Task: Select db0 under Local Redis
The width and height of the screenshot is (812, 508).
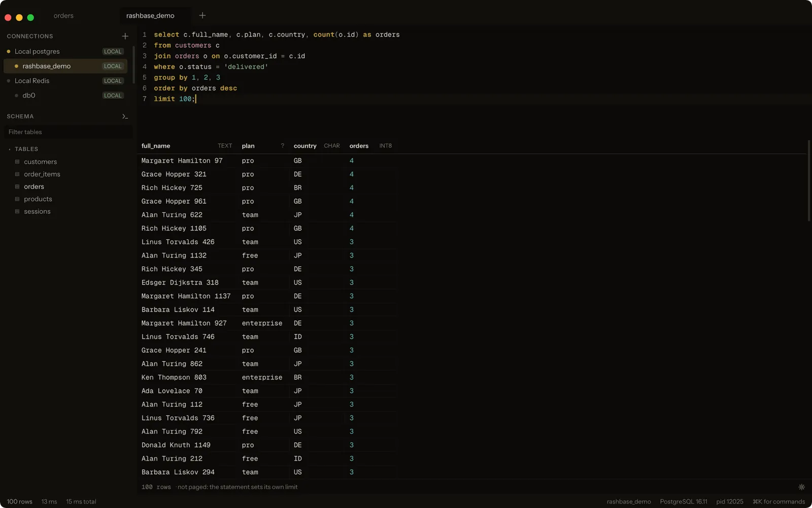Action: 66,96
